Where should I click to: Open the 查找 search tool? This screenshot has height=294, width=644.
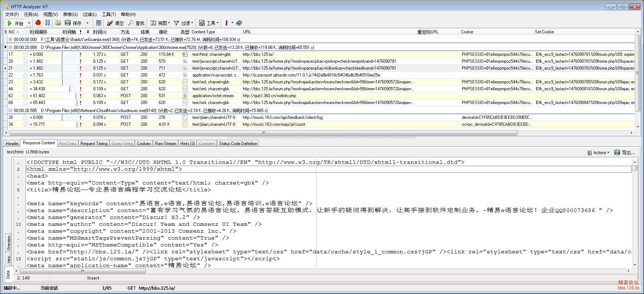[x=136, y=23]
